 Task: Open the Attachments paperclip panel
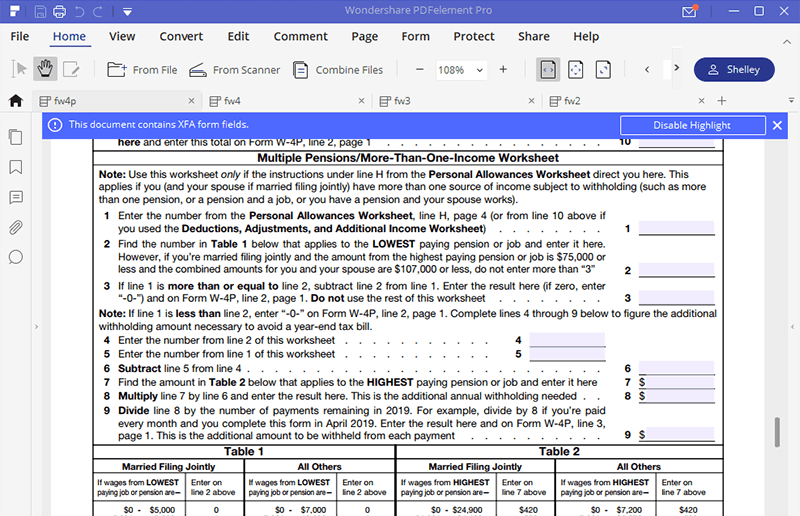[x=15, y=227]
